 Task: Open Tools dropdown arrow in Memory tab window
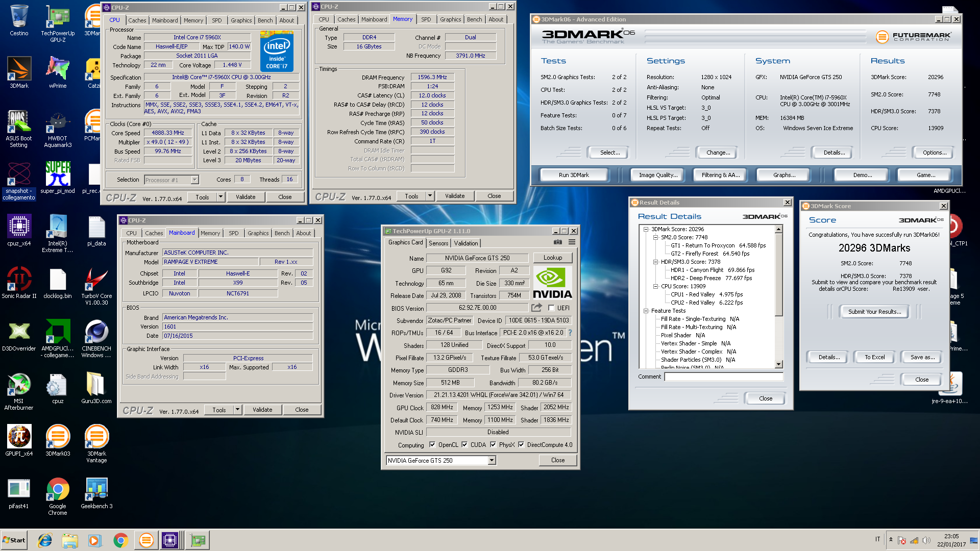[430, 196]
